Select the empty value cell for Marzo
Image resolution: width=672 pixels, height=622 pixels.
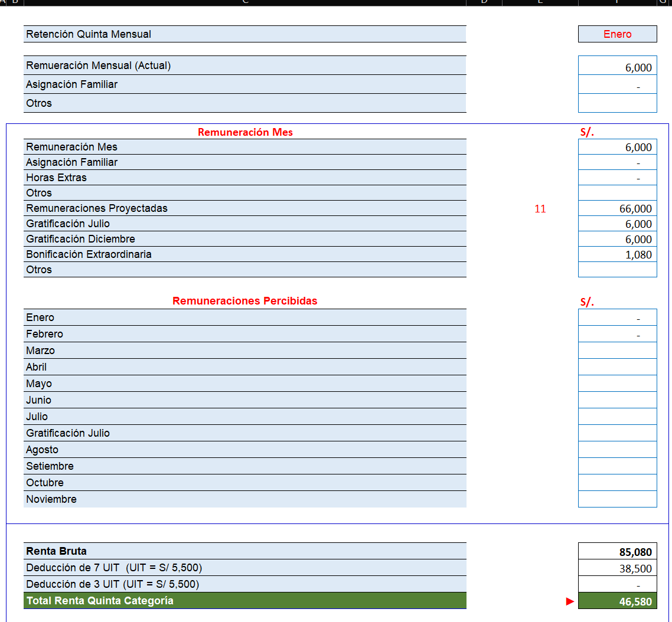coord(617,351)
